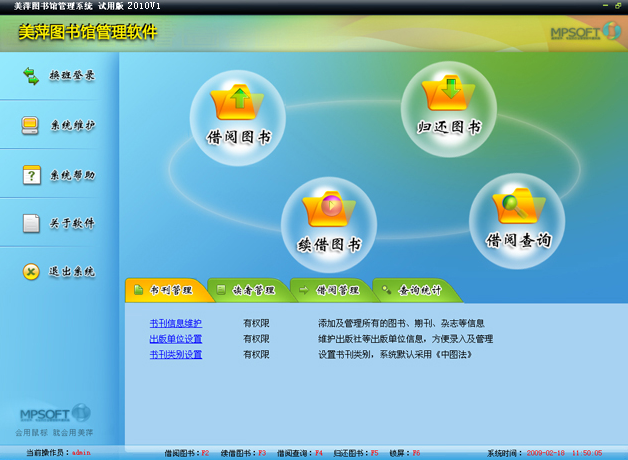The image size is (628, 460).
Task: Open the 书刊信息维护 link
Action: [176, 323]
